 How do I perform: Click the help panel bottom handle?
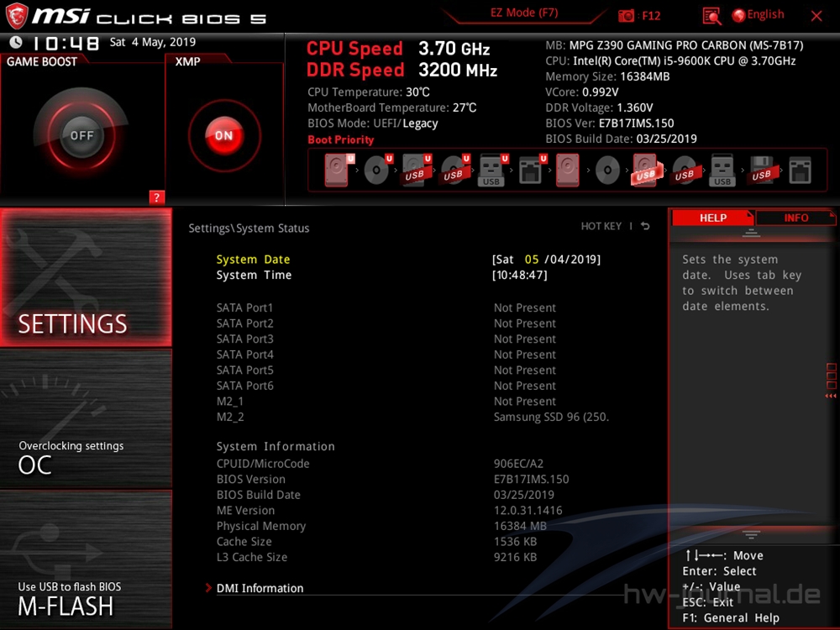pos(751,535)
